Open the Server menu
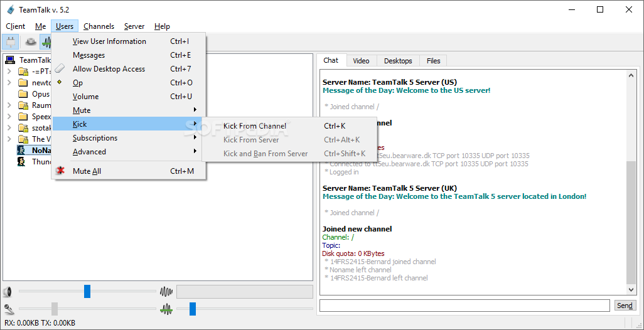644x330 pixels. click(134, 26)
